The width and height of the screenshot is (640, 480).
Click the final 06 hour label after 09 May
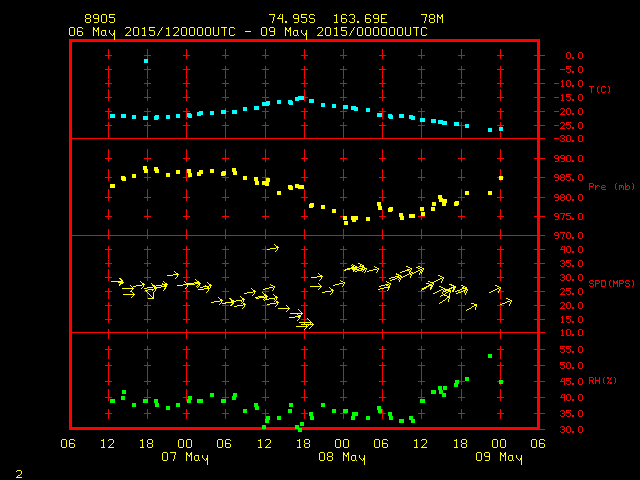[538, 444]
